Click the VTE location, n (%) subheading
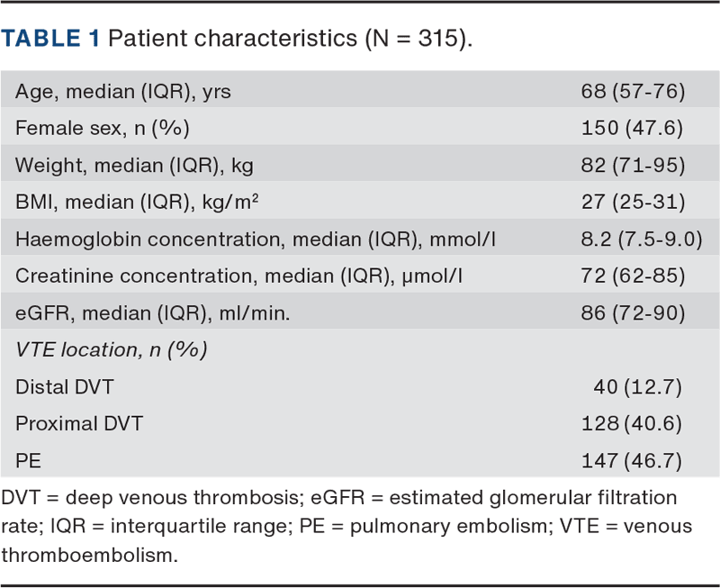The image size is (720, 588). [112, 350]
